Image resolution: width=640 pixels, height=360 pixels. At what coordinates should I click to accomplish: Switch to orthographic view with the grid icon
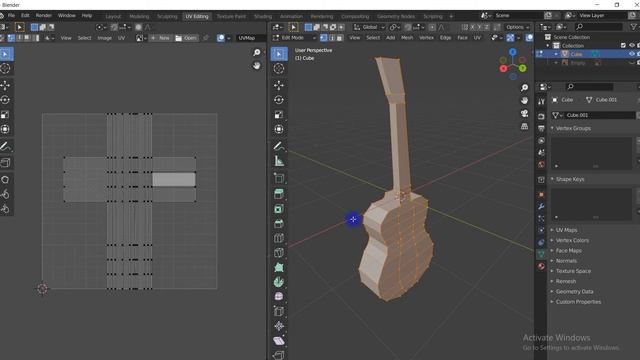tap(524, 127)
